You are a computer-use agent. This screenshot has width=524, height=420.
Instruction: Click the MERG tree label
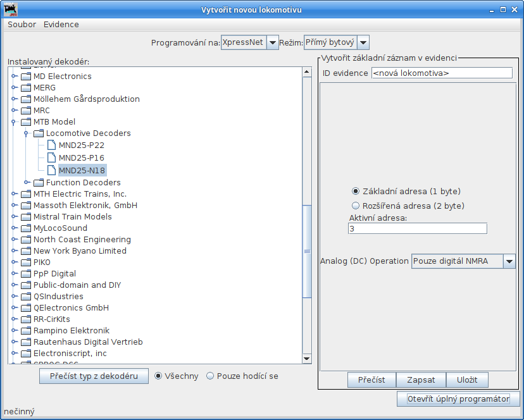[44, 88]
